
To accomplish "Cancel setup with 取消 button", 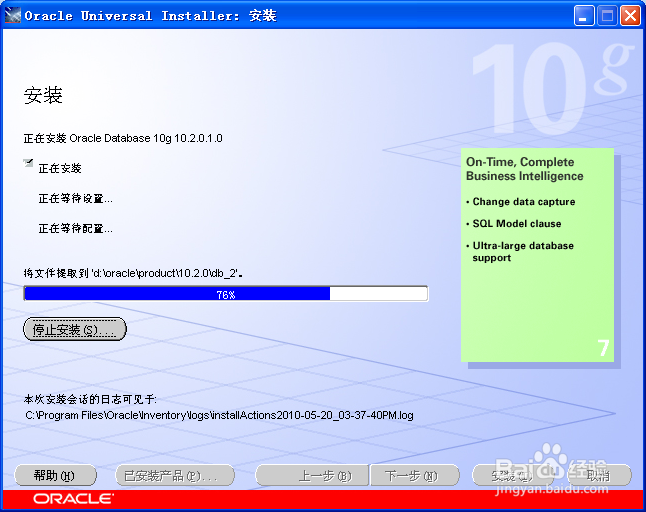I will 599,476.
